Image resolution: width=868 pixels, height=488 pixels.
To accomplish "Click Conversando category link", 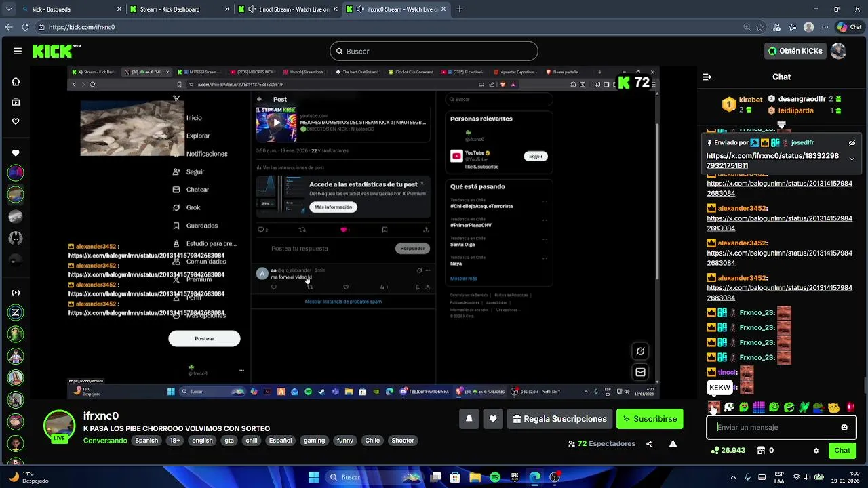I will coord(105,441).
